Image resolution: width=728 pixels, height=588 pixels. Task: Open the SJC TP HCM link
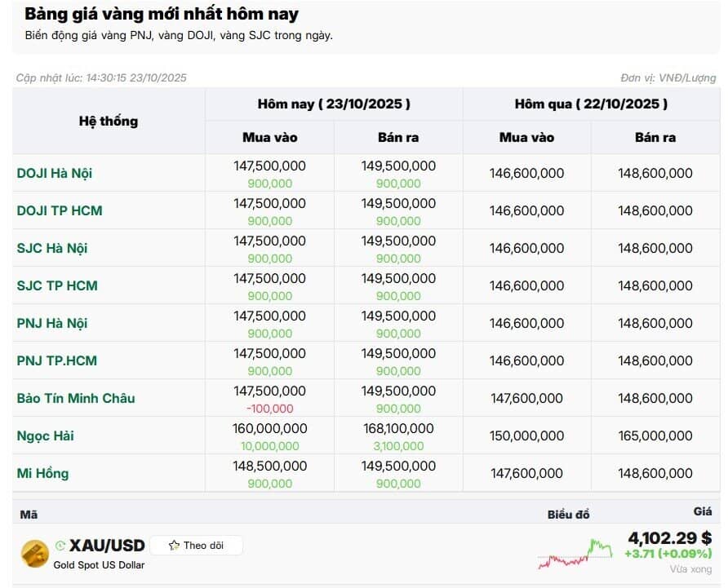[57, 285]
